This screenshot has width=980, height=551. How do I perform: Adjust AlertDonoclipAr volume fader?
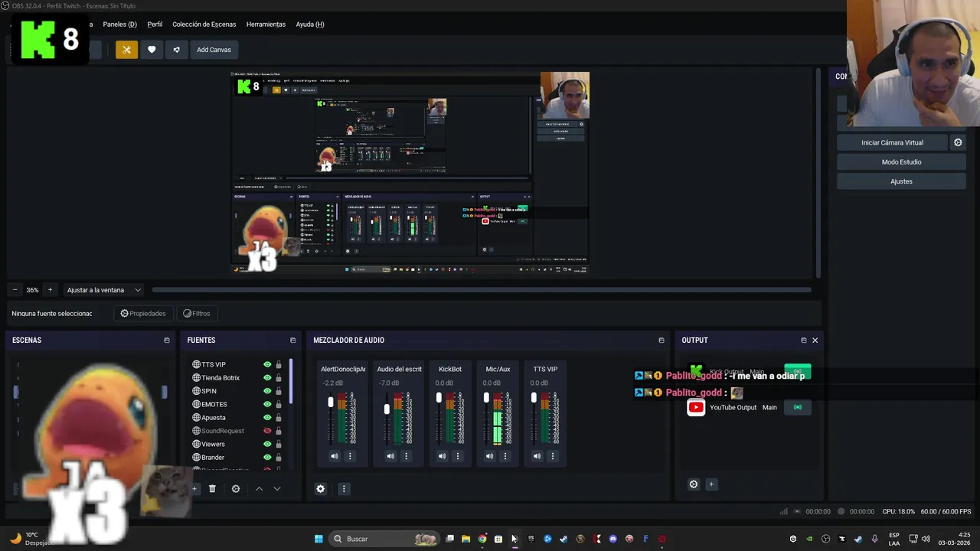(331, 403)
